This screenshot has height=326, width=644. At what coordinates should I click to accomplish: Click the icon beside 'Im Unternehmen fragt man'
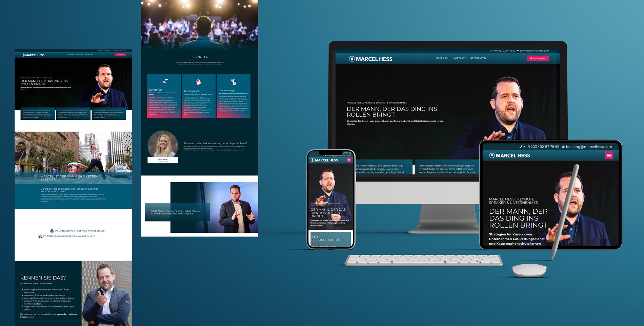click(x=52, y=231)
